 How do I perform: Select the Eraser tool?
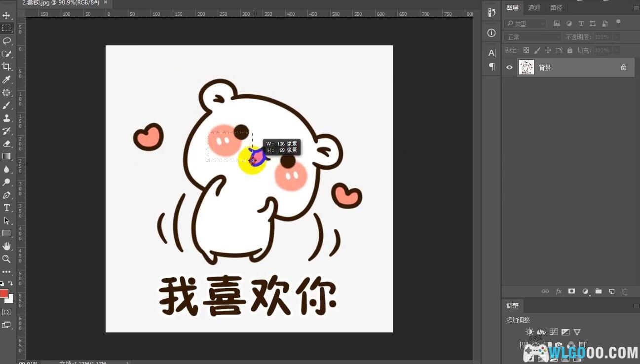tap(6, 144)
